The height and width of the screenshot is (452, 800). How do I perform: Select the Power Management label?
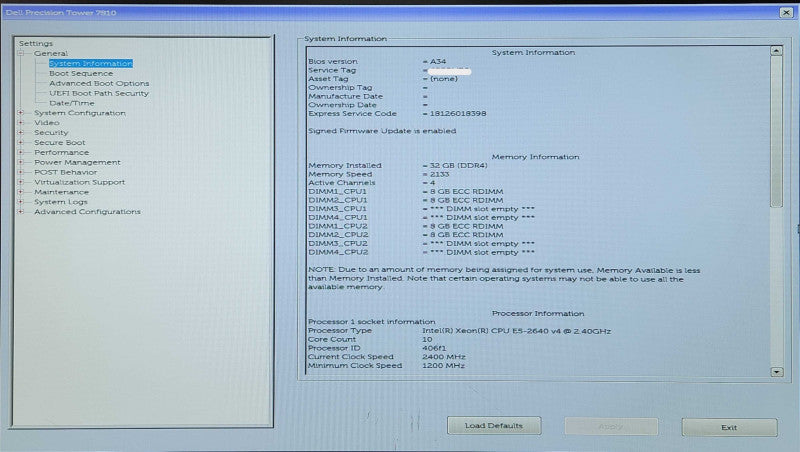[77, 162]
